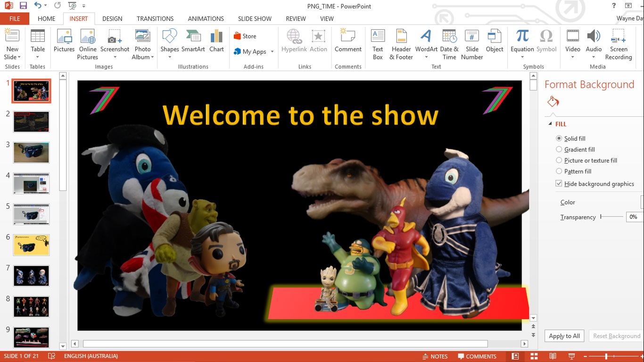Open PowerPoint Help question mark
Viewport: 644px width, 362px height.
click(x=614, y=6)
